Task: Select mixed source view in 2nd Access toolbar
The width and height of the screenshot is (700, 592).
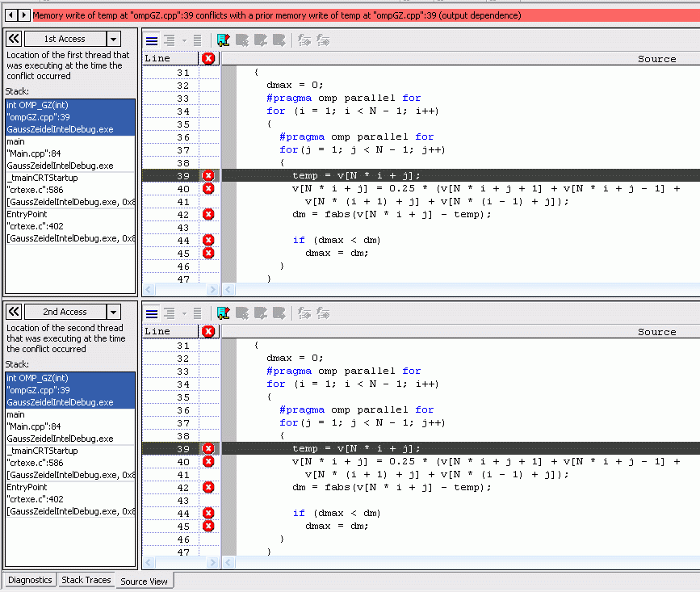Action: coord(170,314)
